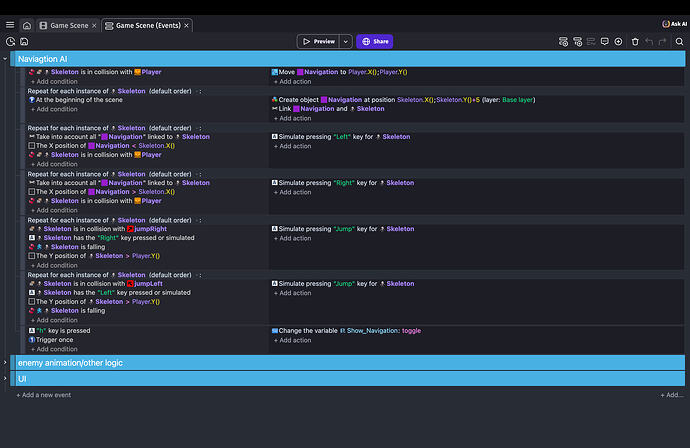This screenshot has width=690, height=448.
Task: Select the Game Scene (Events) tab
Action: pyautogui.click(x=148, y=26)
